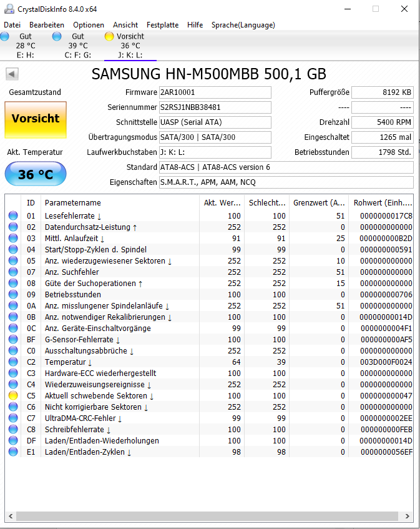The height and width of the screenshot is (529, 420).
Task: Open the Optionen menu
Action: [89, 25]
